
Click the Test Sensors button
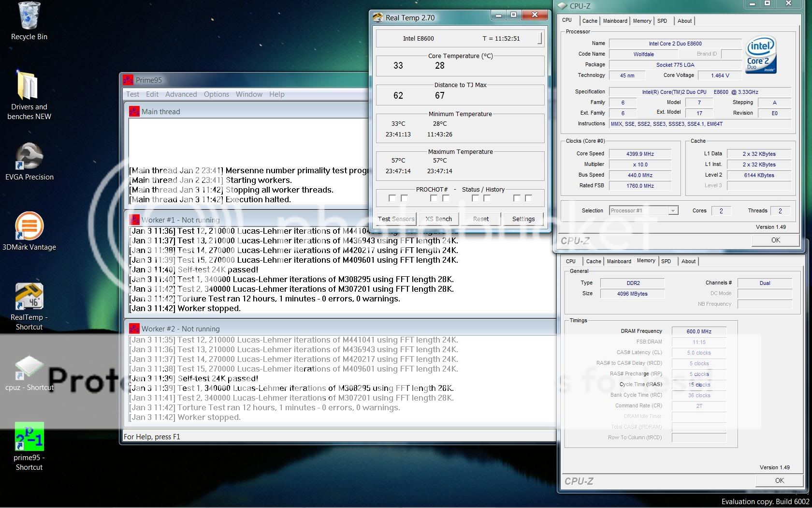pos(396,219)
